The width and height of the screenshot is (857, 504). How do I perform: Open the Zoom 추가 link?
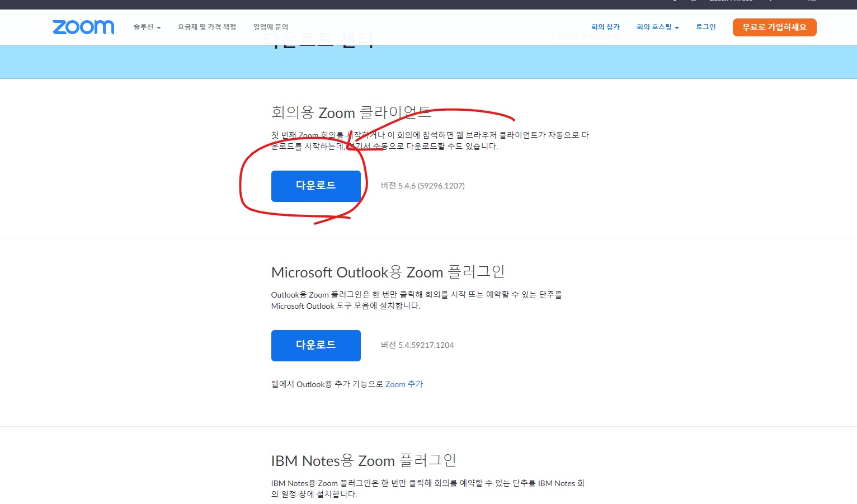coord(404,384)
